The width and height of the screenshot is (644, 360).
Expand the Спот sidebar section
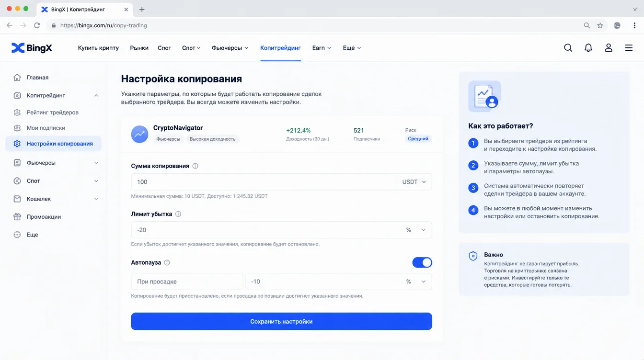[x=96, y=181]
